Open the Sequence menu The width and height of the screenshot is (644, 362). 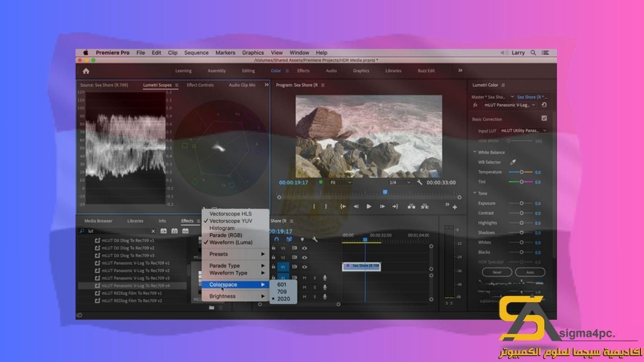196,52
